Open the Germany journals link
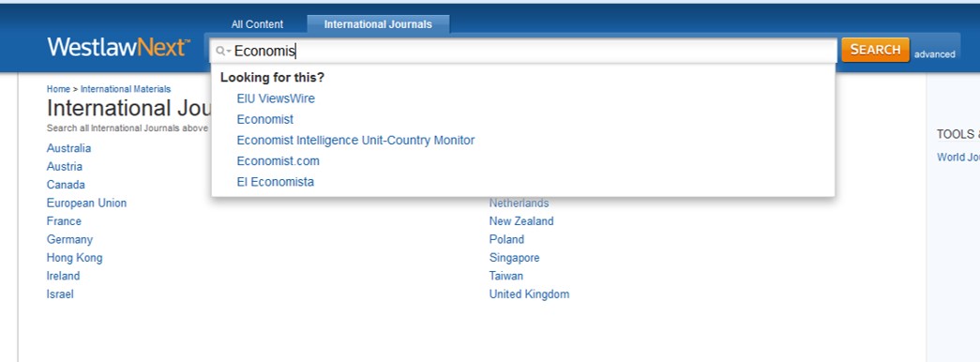 (69, 239)
